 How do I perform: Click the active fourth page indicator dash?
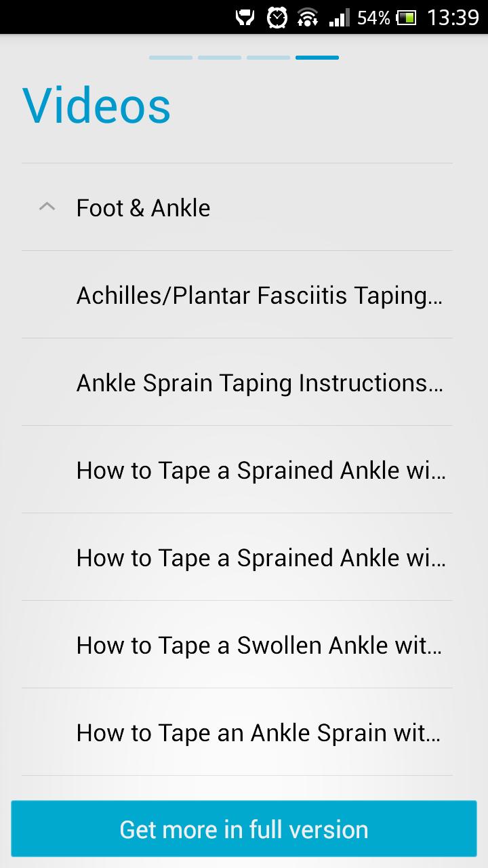[317, 58]
